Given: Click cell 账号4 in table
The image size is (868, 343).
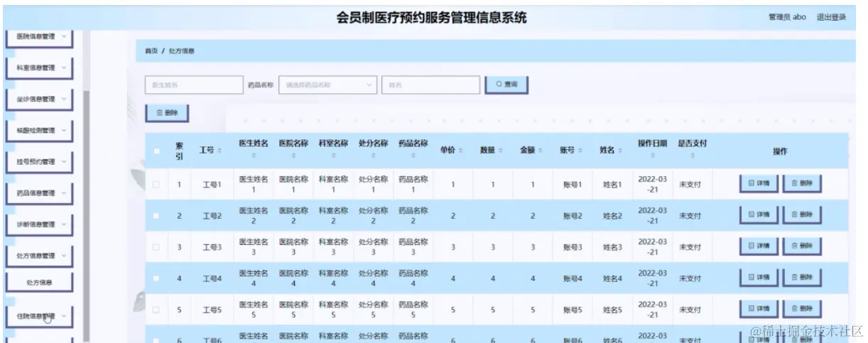Looking at the screenshot, I should [573, 278].
